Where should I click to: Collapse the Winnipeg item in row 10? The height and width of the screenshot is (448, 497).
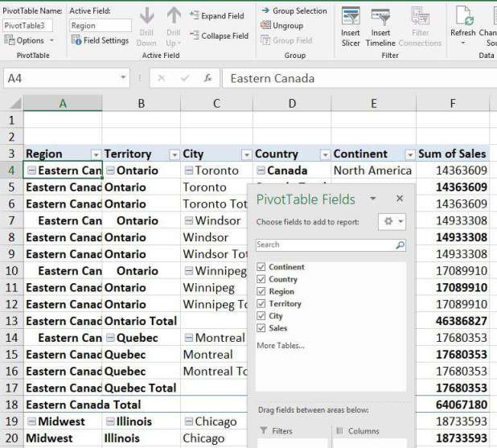pos(189,271)
